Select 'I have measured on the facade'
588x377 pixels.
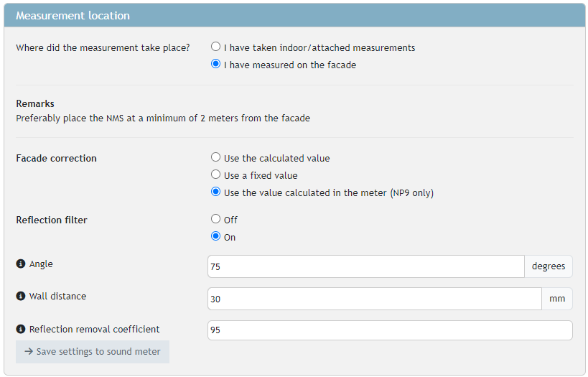215,65
